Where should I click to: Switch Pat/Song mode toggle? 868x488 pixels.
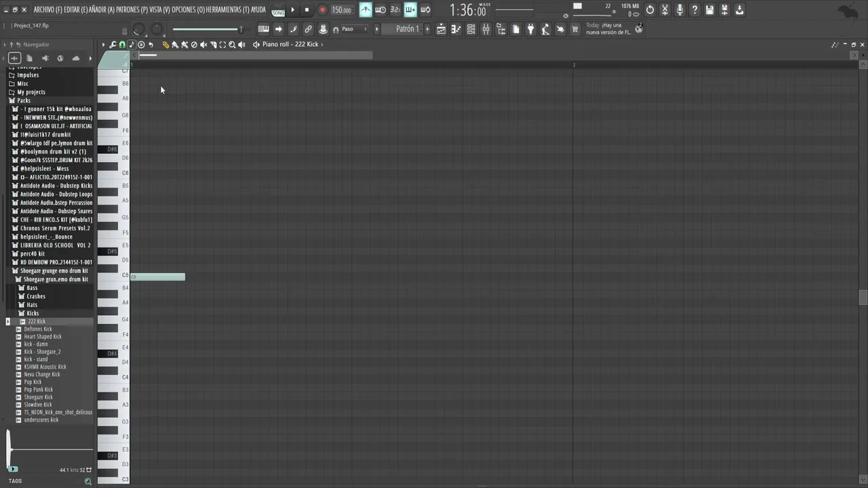[x=278, y=10]
